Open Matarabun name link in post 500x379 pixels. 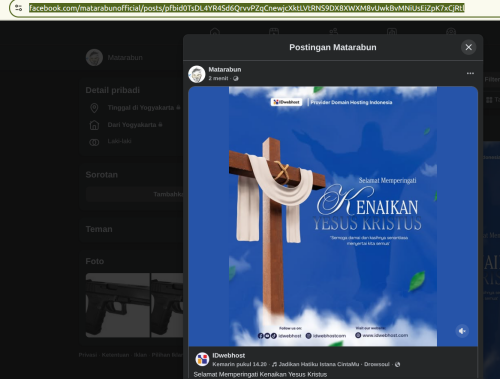click(x=225, y=69)
